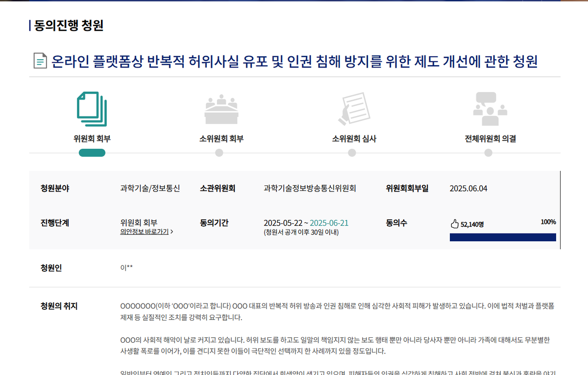Click the 2025-06-21 end date
The width and height of the screenshot is (588, 375).
pos(329,223)
